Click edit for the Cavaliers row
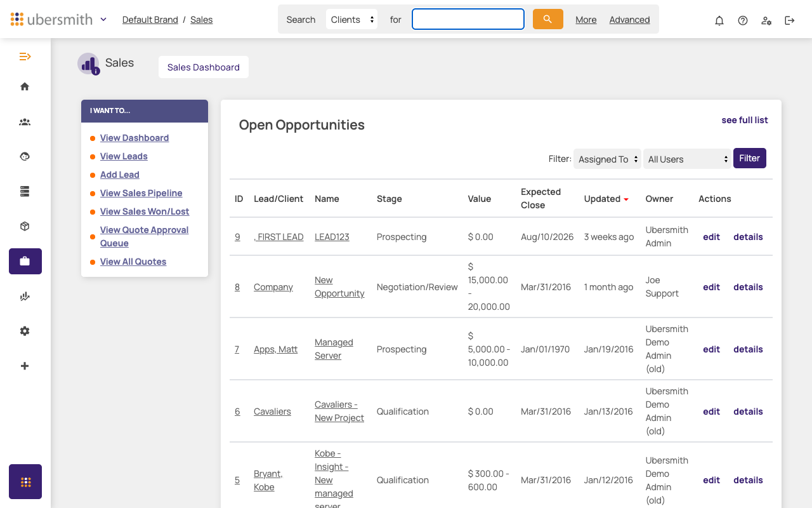812x508 pixels. coord(712,411)
